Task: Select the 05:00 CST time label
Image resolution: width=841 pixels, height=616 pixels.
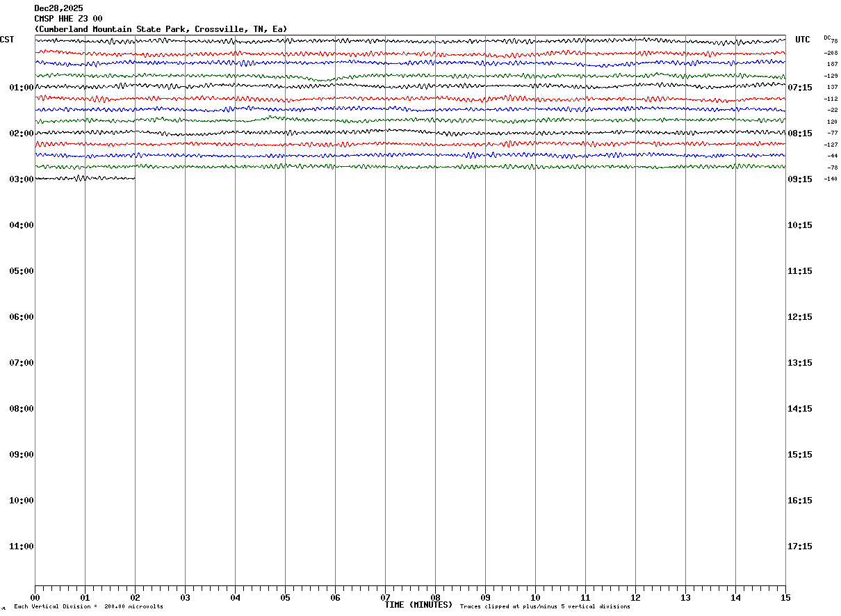Action: (x=22, y=271)
